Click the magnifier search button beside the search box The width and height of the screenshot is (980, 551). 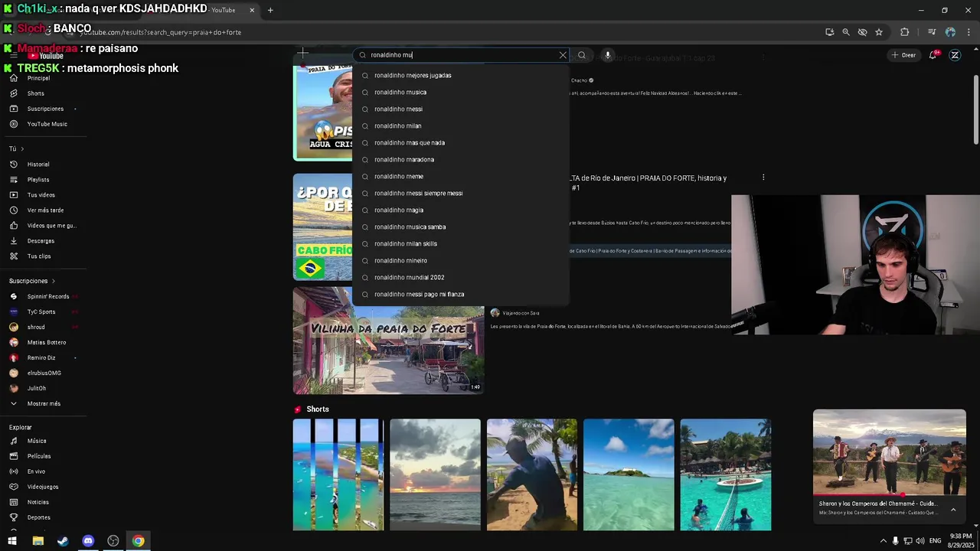(x=582, y=55)
